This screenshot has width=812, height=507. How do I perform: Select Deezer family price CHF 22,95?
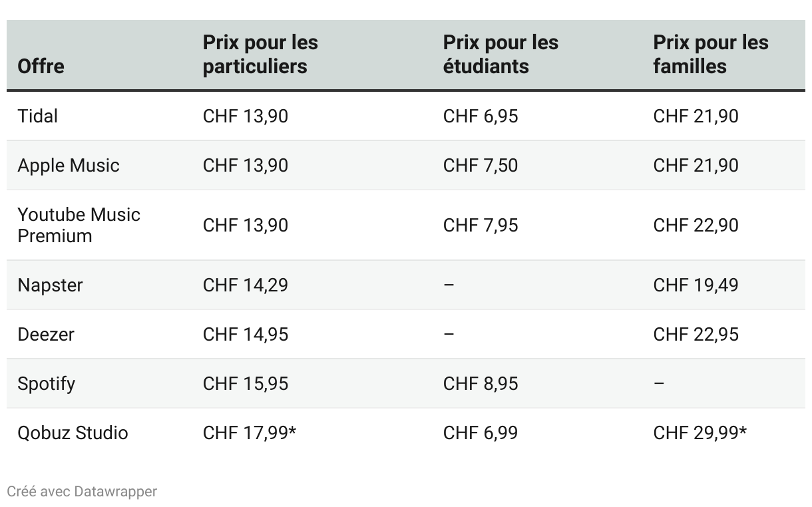pos(696,335)
